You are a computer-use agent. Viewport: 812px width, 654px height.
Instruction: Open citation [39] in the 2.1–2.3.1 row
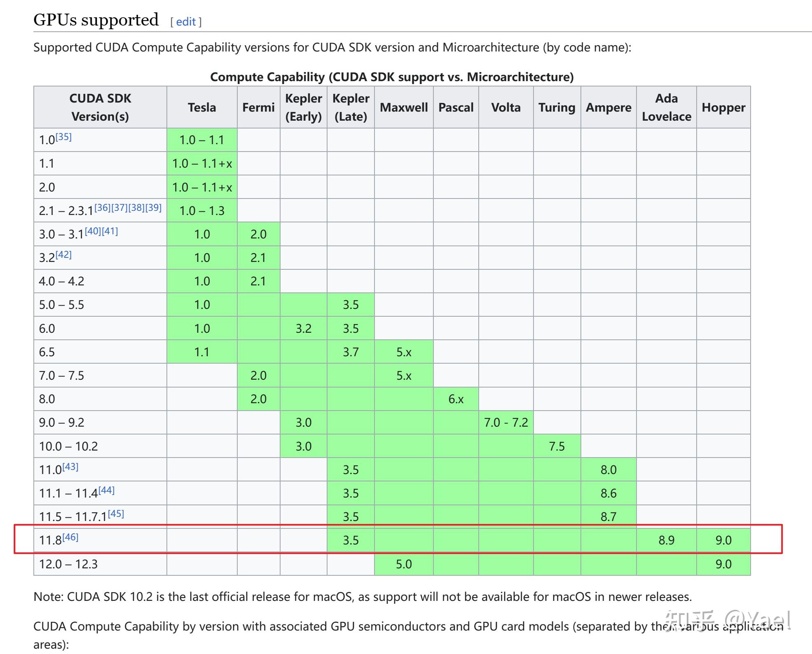click(x=153, y=208)
